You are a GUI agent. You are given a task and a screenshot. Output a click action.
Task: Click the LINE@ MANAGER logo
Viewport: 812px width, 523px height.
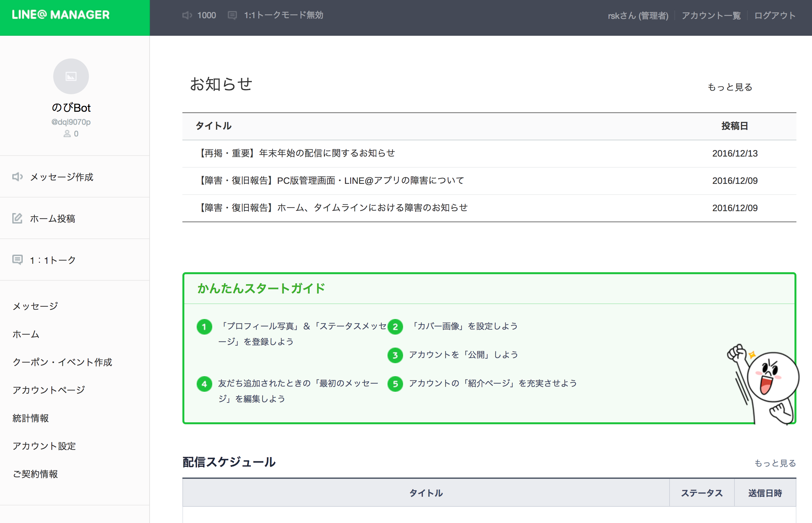(x=61, y=15)
